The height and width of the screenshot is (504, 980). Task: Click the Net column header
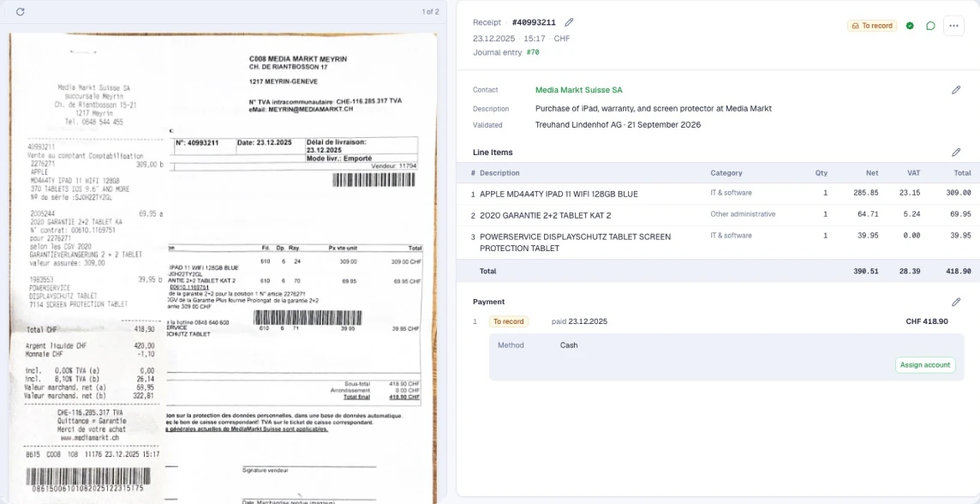click(873, 173)
